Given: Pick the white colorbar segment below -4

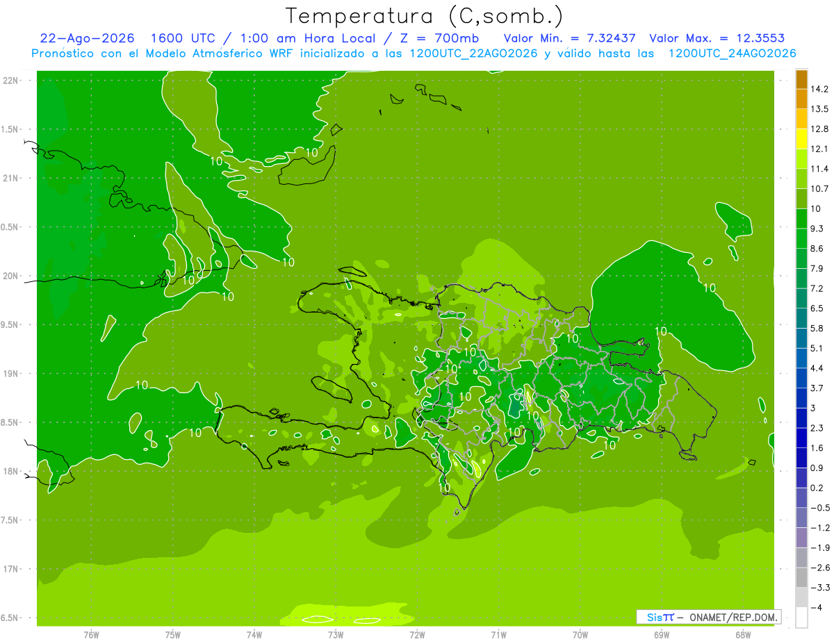Looking at the screenshot, I should [801, 617].
